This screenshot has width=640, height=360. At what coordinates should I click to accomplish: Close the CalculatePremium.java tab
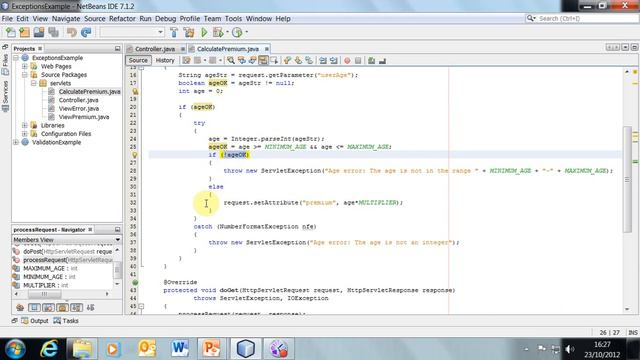tap(267, 49)
